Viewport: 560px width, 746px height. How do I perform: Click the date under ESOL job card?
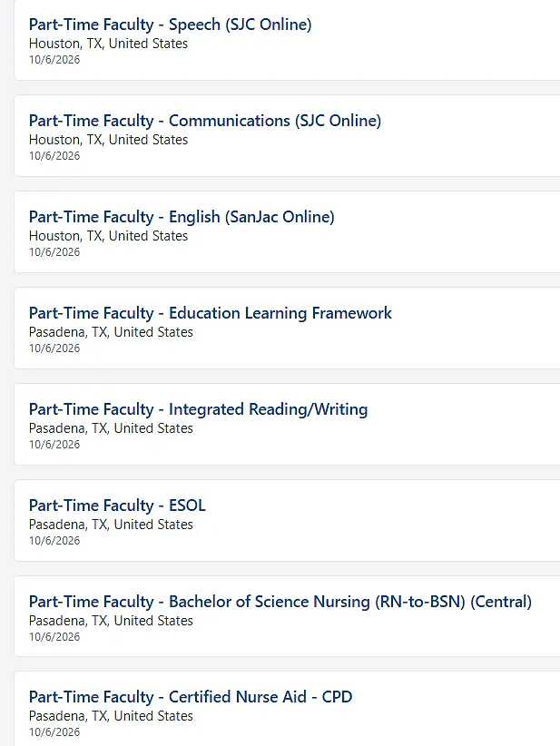tap(54, 541)
